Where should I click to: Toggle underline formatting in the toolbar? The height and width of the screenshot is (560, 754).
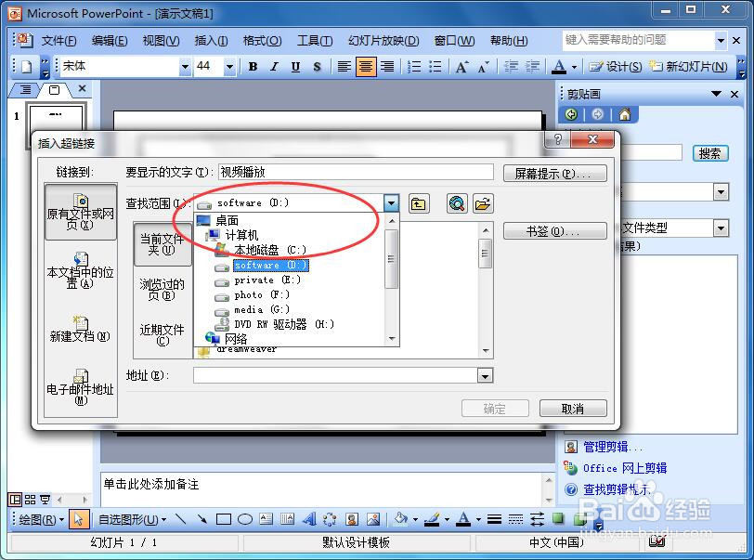(x=295, y=67)
